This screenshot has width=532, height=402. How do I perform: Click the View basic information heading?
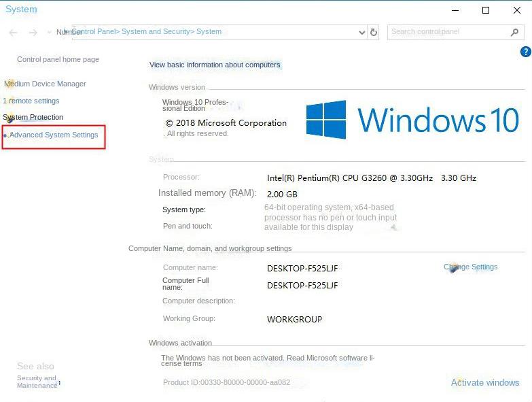click(x=215, y=65)
